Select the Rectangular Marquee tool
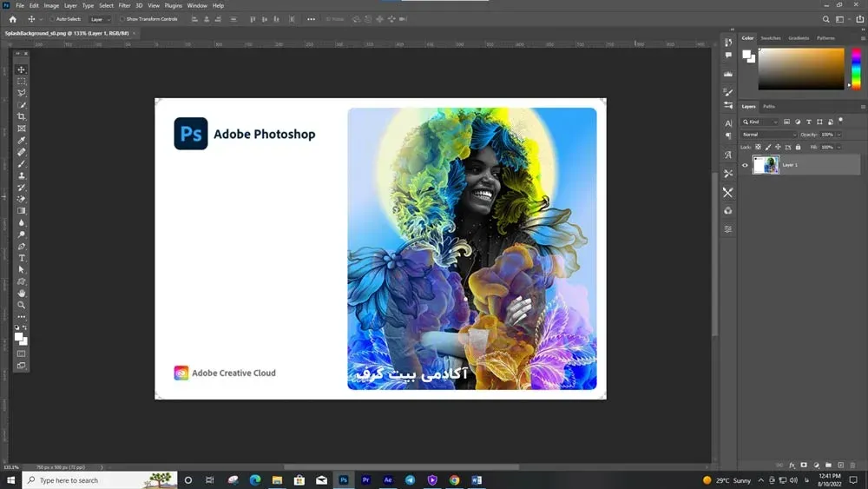Viewport: 868px width, 489px height. (21, 82)
